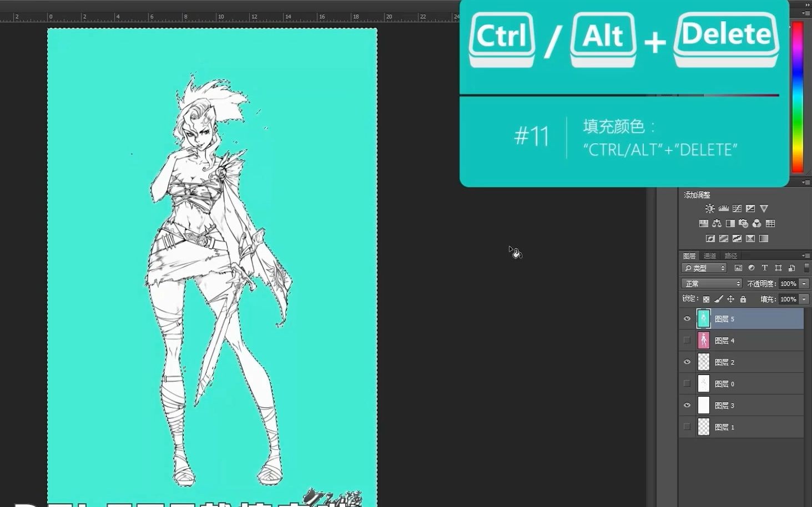Filter layers by smart objects icon
The height and width of the screenshot is (507, 812).
pos(791,268)
